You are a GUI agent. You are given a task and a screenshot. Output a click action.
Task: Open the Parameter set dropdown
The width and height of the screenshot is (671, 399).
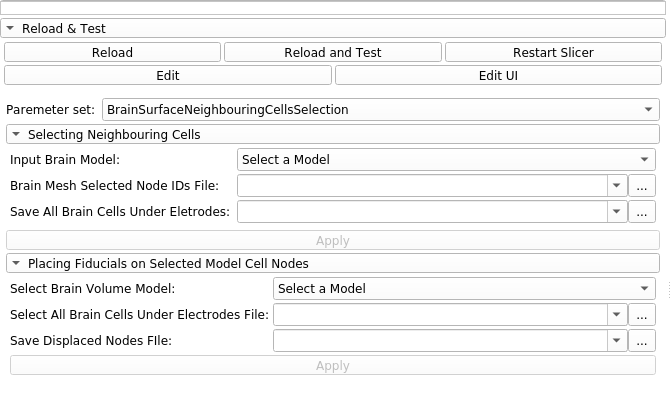tap(381, 110)
